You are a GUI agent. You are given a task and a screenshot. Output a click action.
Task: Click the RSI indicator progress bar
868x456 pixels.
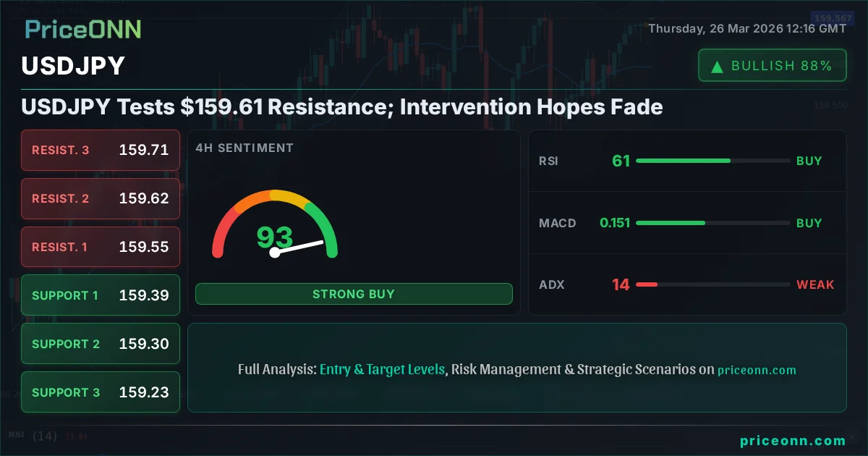coord(712,161)
